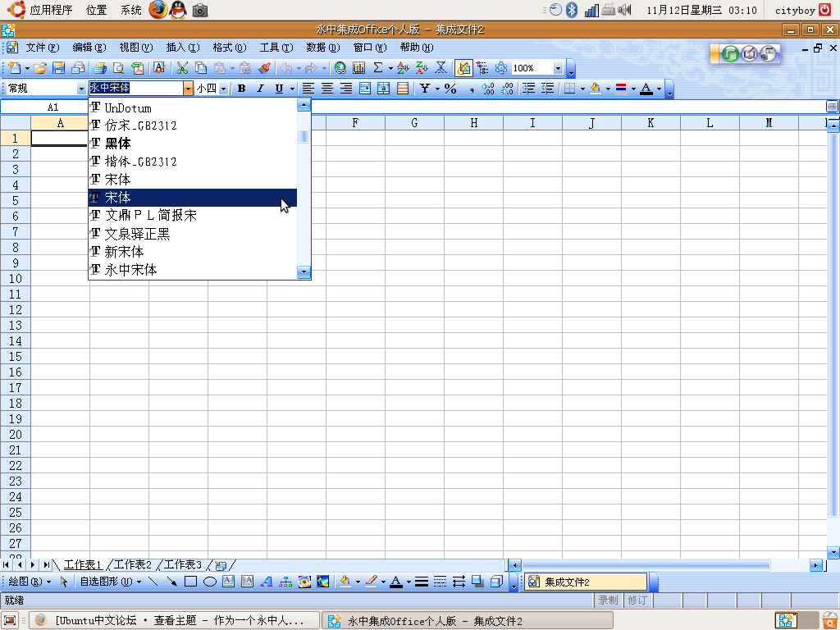This screenshot has height=630, width=840.
Task: Create a new document with the New icon
Action: tap(15, 68)
